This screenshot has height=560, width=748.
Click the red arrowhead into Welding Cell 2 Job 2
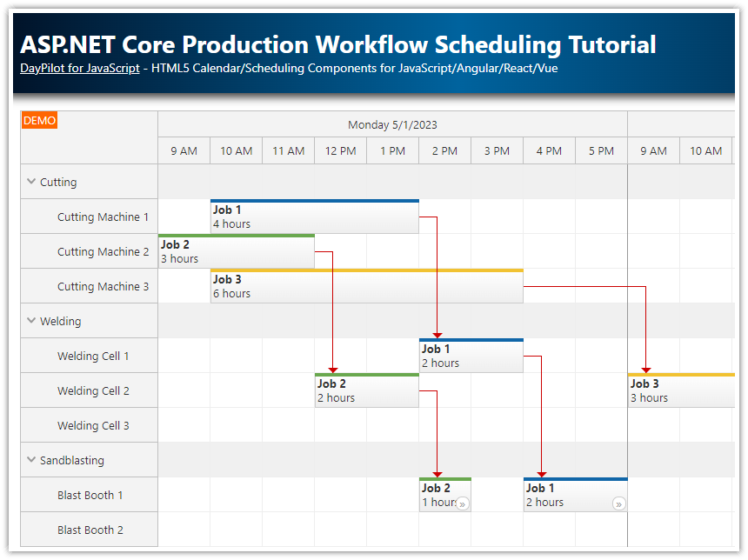coord(332,370)
